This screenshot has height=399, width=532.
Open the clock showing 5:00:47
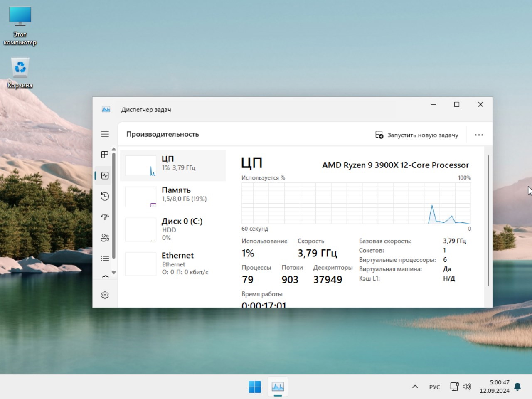pyautogui.click(x=494, y=387)
